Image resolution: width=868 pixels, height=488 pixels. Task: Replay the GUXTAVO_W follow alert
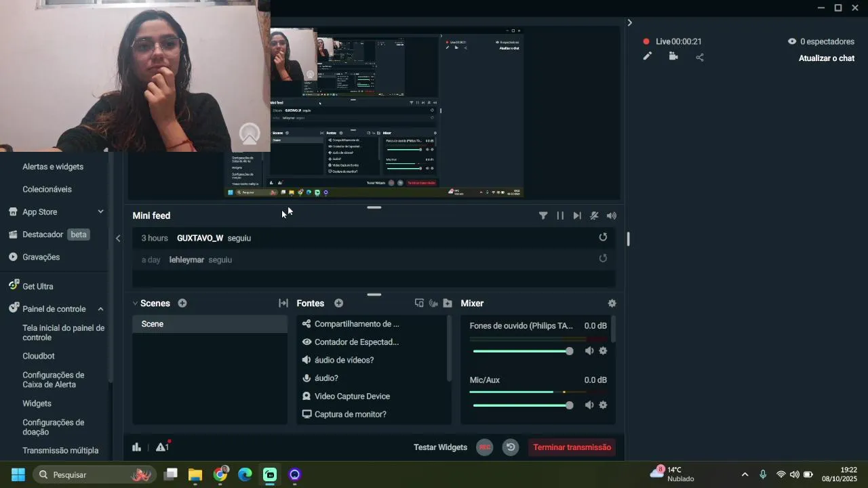(603, 237)
